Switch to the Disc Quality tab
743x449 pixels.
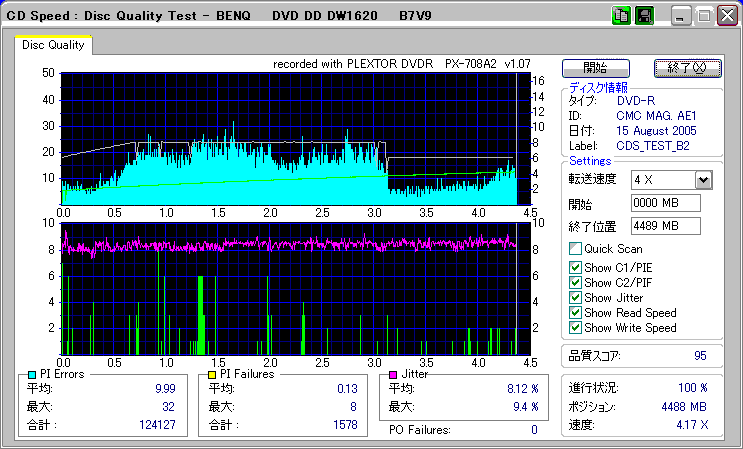coord(54,45)
